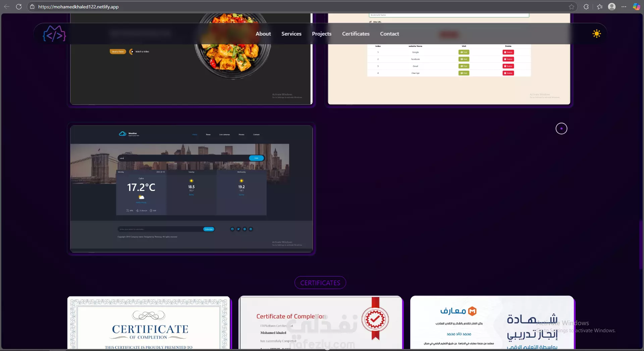The image size is (644, 351).
Task: Go to the Certificates section
Action: 356,34
